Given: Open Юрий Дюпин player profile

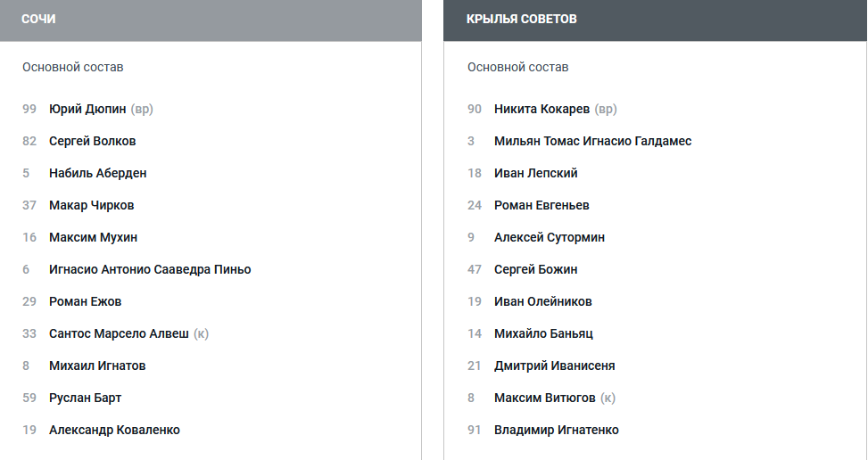Looking at the screenshot, I should pos(87,109).
